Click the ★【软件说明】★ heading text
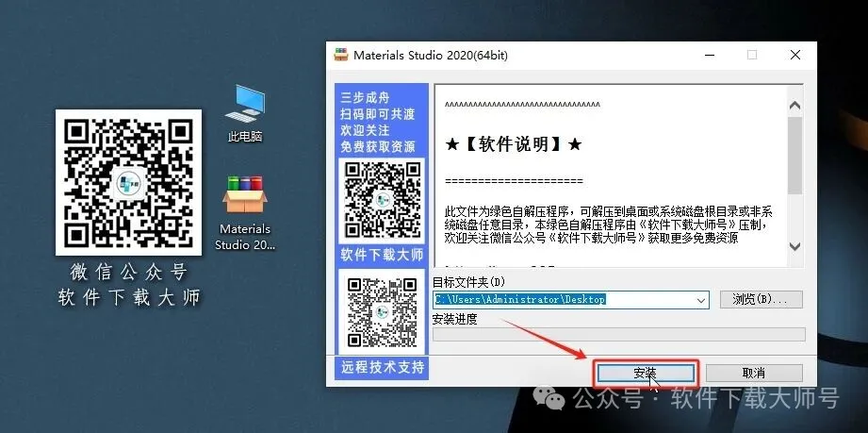 pos(513,144)
